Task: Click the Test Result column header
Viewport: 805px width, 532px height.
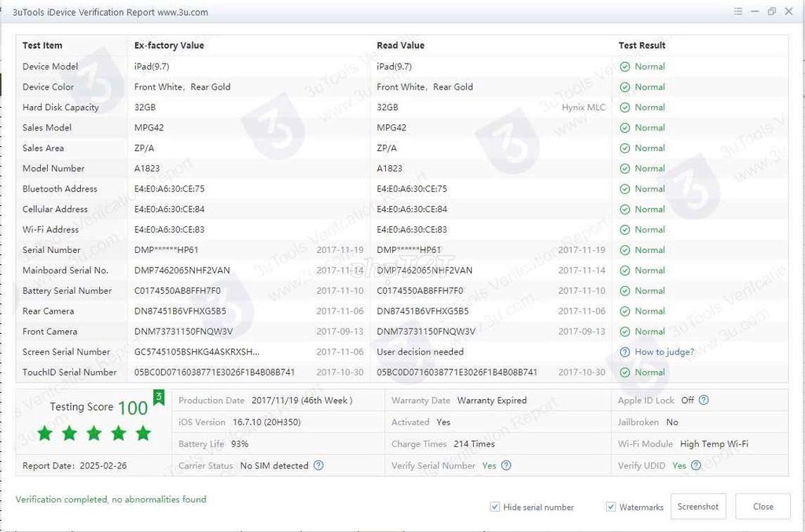Action: tap(641, 45)
